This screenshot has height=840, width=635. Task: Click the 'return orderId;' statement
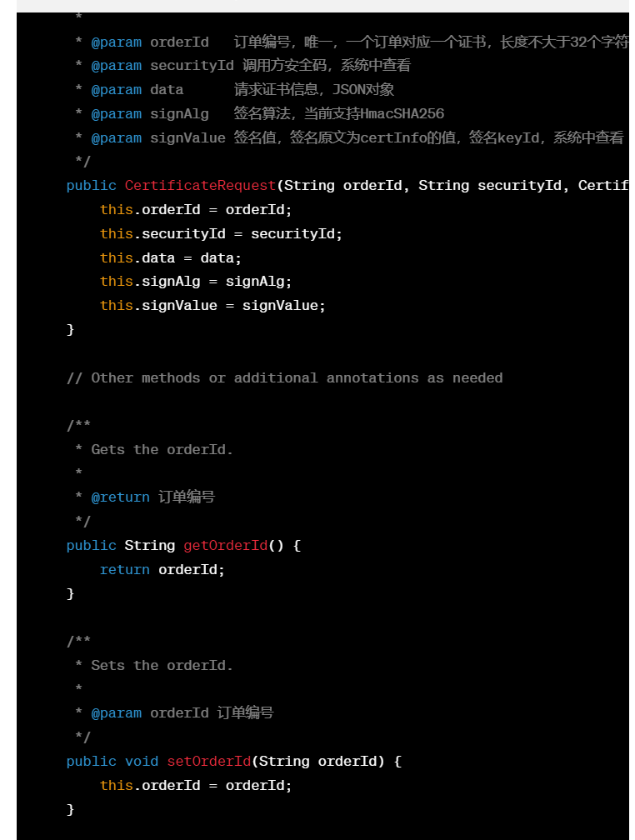click(162, 570)
